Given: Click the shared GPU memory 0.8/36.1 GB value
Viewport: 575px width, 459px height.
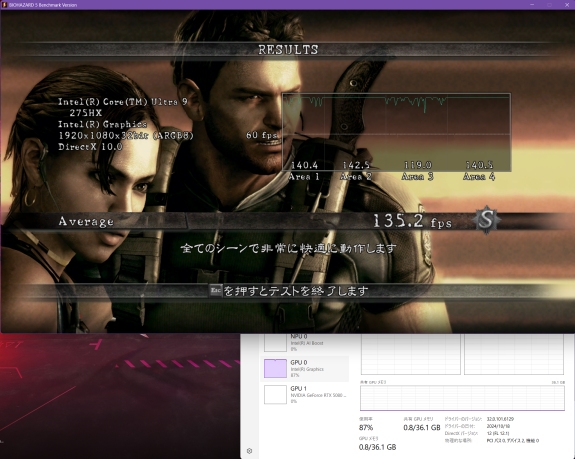Looking at the screenshot, I should [422, 427].
